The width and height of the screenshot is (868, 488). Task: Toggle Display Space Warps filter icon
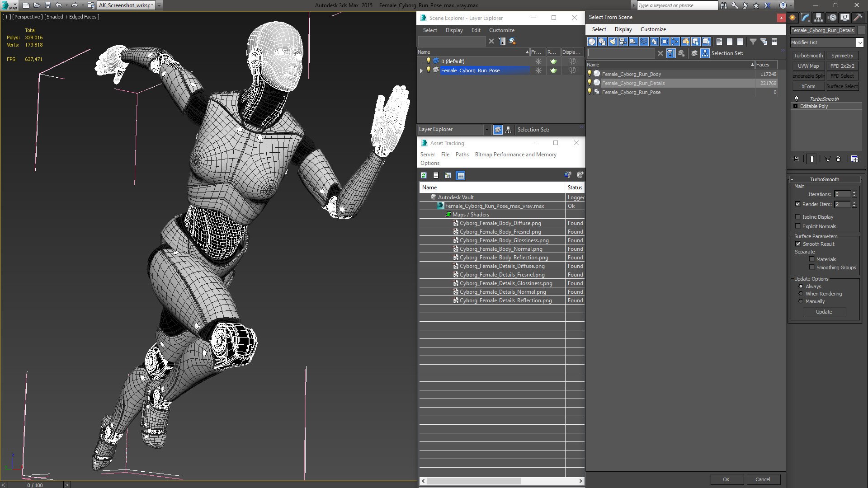644,42
